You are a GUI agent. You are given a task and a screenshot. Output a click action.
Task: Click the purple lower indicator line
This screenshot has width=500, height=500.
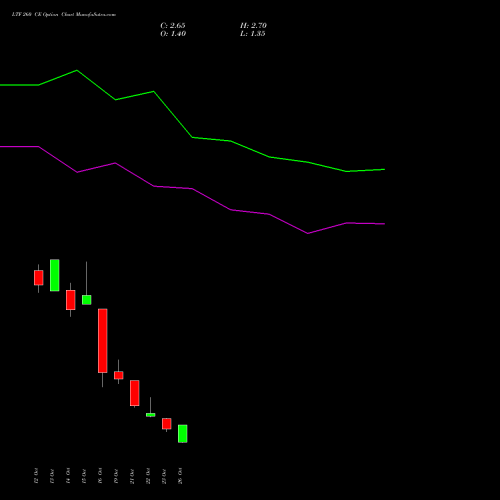(x=192, y=189)
